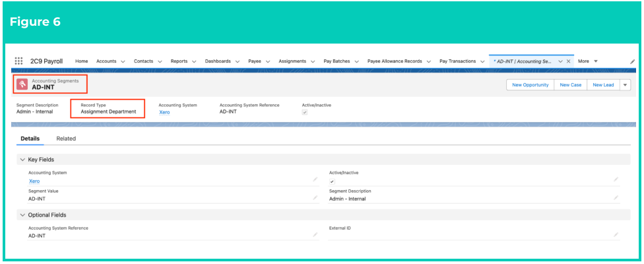This screenshot has width=644, height=264.
Task: Open Accounts tab dropdown chevron
Action: [123, 61]
